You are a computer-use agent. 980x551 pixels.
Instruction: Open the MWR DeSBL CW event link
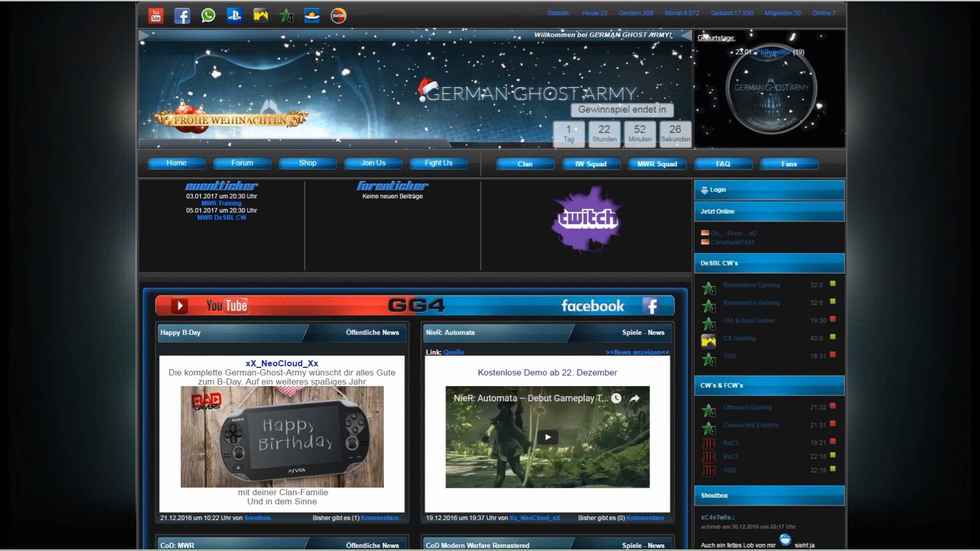pos(222,217)
